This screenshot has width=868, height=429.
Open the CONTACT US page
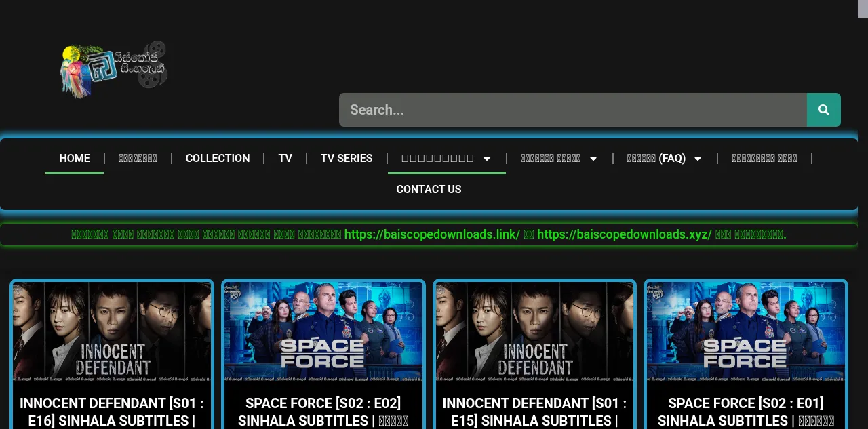tap(429, 189)
